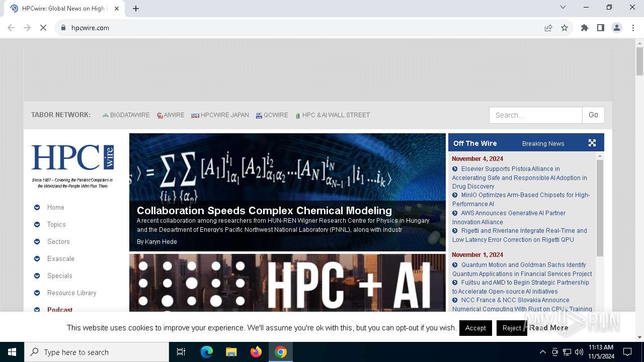Stop loading the page in Chrome toolbar
The height and width of the screenshot is (362, 644).
click(43, 28)
